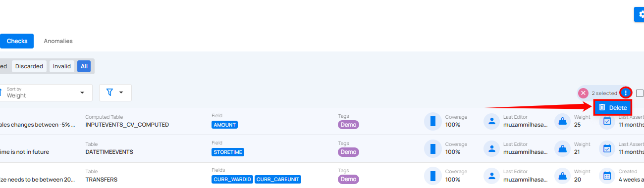The image size is (644, 188).
Task: Open the filter funnel dropdown
Action: coord(115,93)
